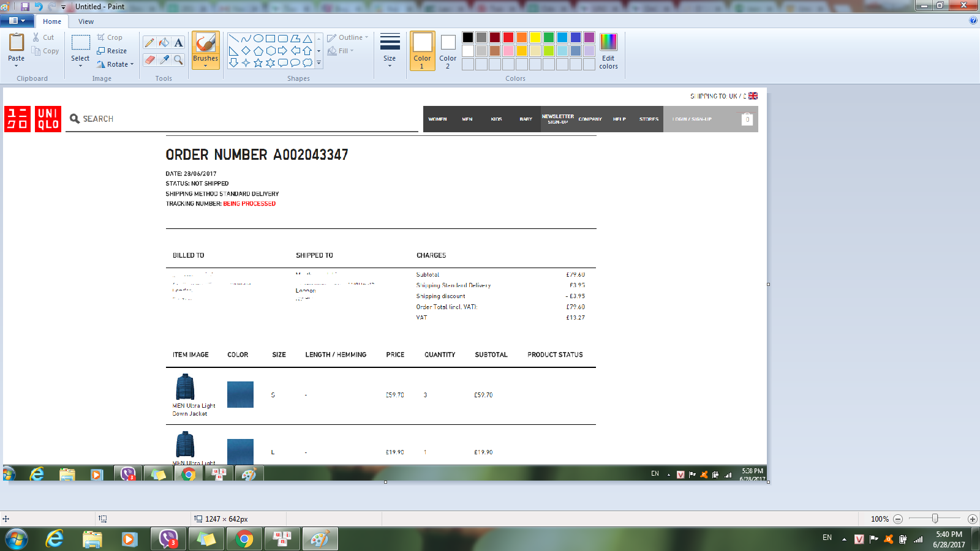Click the zoom in plus button
Viewport: 980px width, 551px height.
(x=972, y=519)
